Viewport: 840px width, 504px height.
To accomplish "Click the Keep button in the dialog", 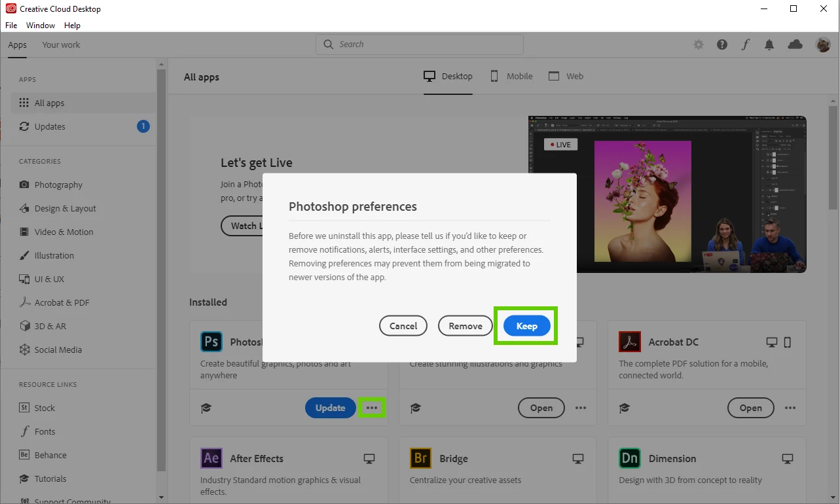I will click(526, 326).
